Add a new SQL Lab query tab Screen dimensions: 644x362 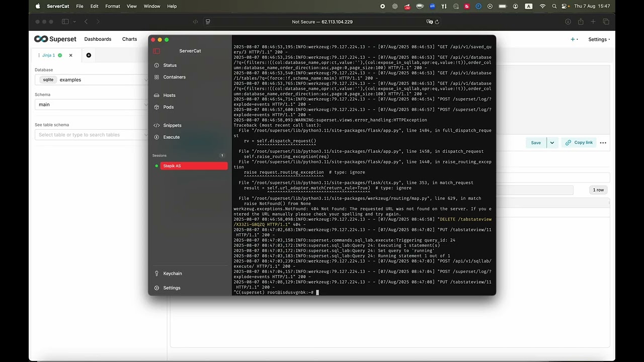89,55
